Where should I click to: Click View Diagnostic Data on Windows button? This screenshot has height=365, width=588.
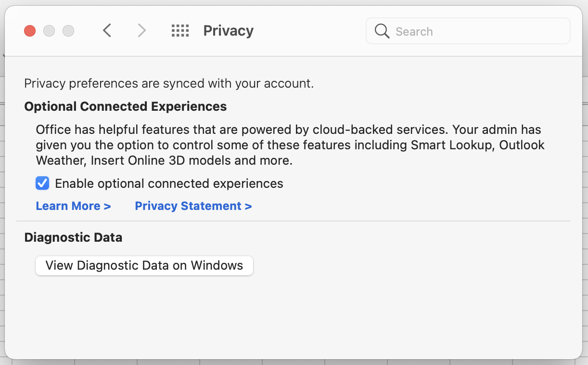pos(144,266)
